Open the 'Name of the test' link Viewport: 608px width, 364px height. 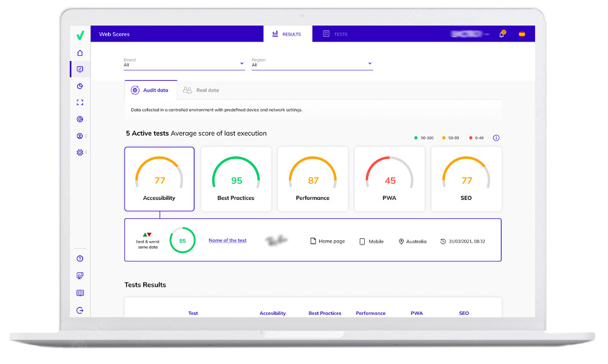pyautogui.click(x=227, y=240)
